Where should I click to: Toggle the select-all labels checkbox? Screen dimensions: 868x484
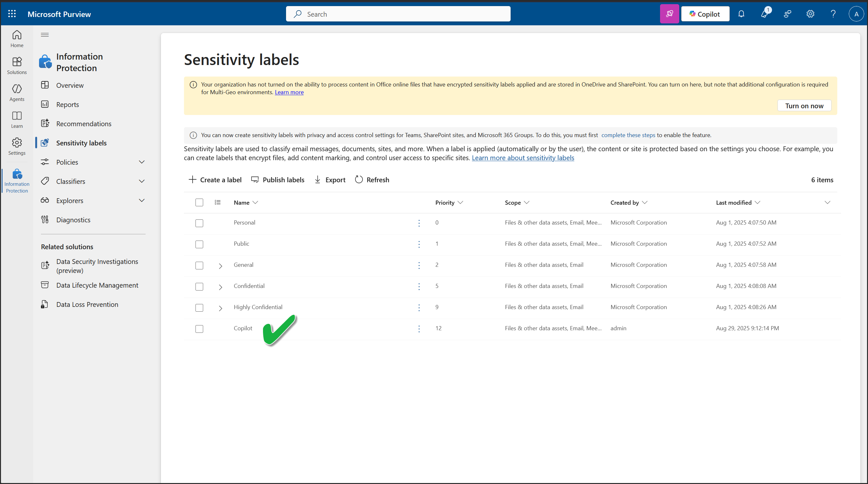click(199, 202)
